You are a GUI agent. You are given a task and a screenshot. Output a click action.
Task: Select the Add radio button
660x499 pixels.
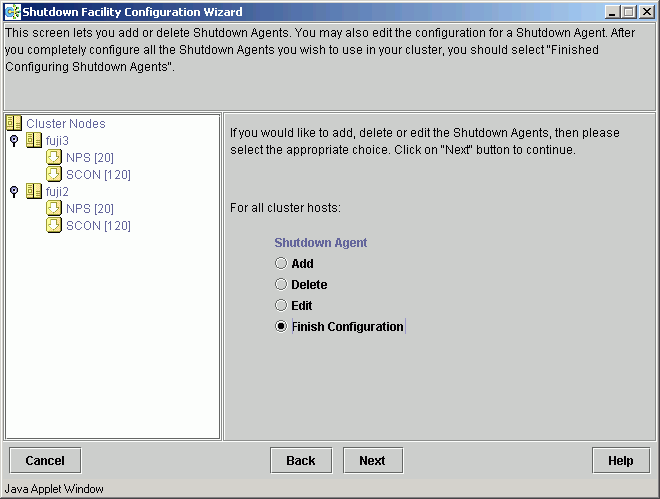(x=281, y=263)
